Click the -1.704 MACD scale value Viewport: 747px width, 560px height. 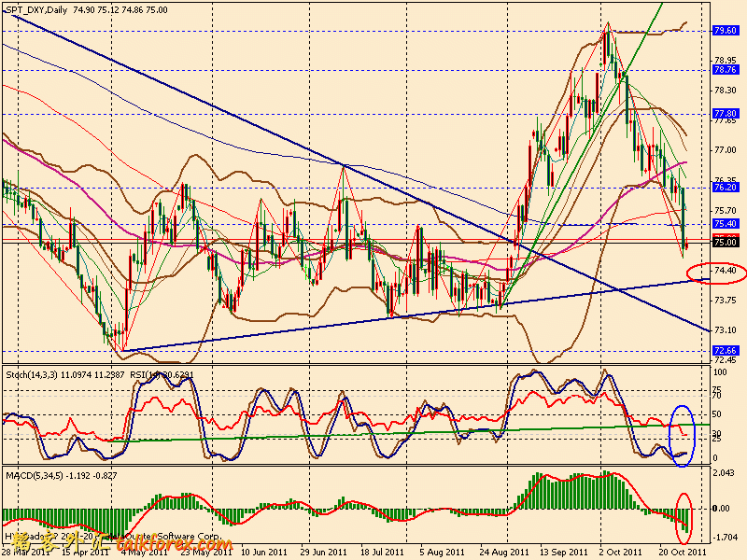(x=725, y=538)
